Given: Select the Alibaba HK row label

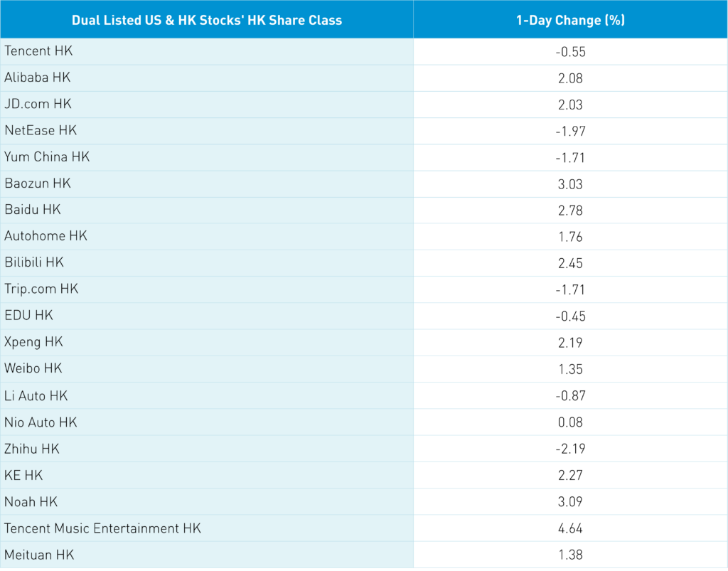Looking at the screenshot, I should (38, 78).
